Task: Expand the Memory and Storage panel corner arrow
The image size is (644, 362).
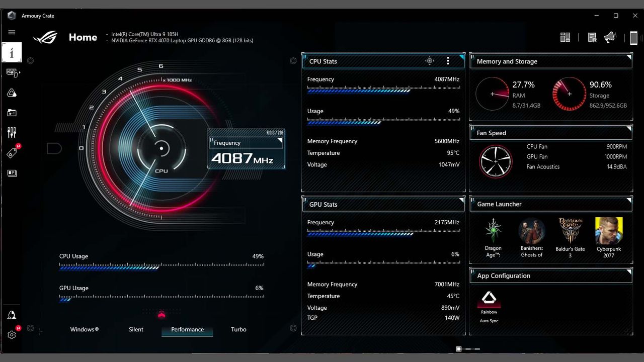Action: (x=629, y=57)
